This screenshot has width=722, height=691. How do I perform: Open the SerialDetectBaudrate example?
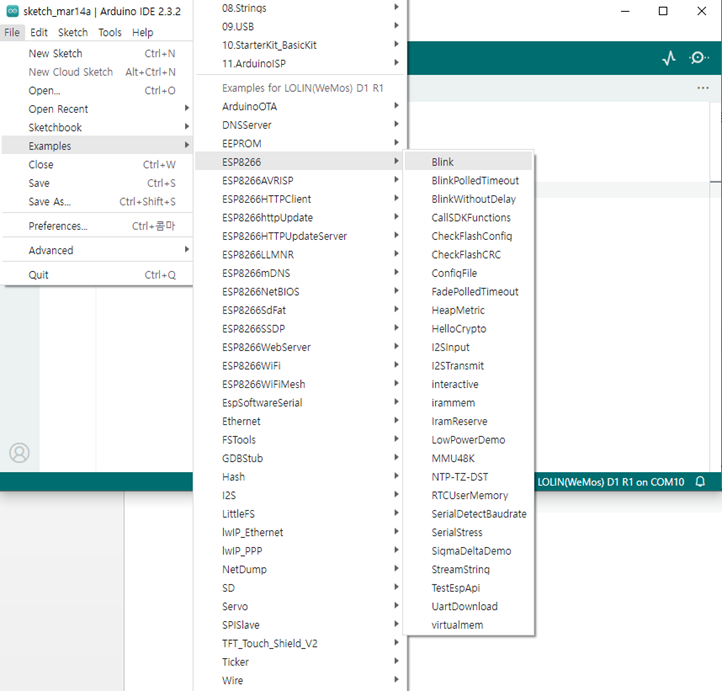pyautogui.click(x=468, y=514)
